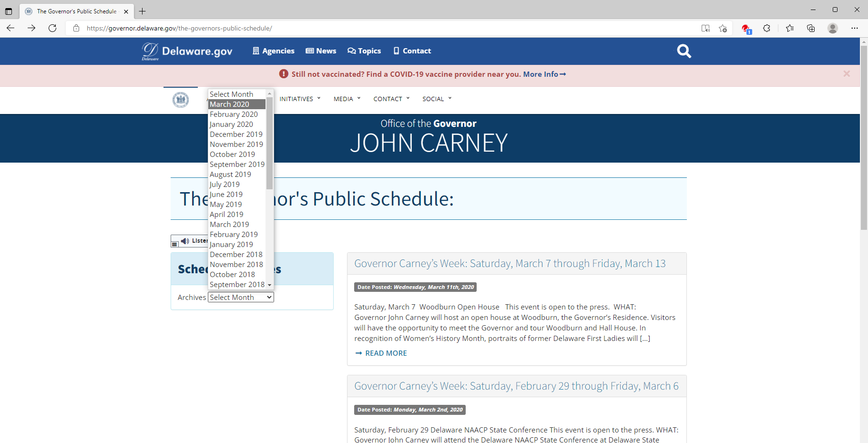Click the tab actions menu icon
Viewport: 868px width, 443px height.
point(9,11)
